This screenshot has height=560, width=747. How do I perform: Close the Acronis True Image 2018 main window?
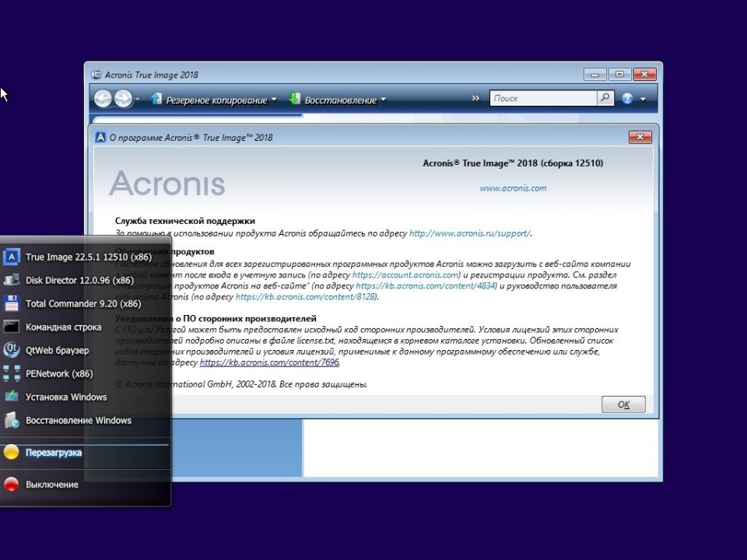click(644, 75)
